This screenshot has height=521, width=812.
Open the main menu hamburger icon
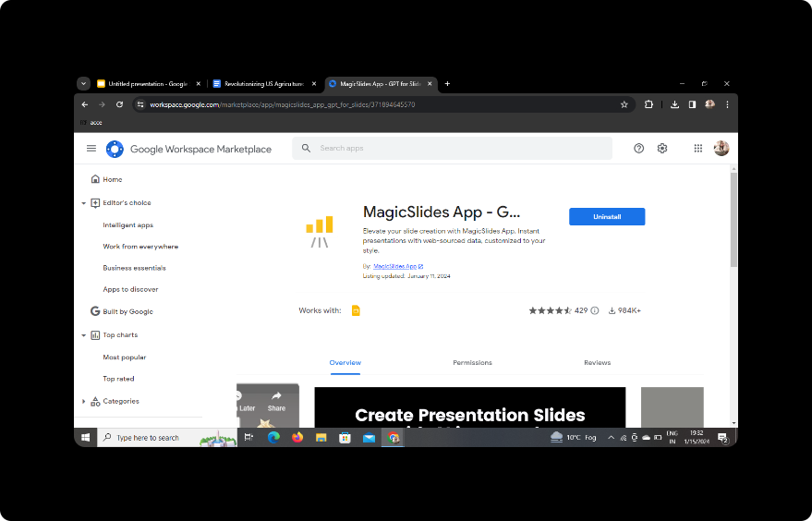click(91, 149)
